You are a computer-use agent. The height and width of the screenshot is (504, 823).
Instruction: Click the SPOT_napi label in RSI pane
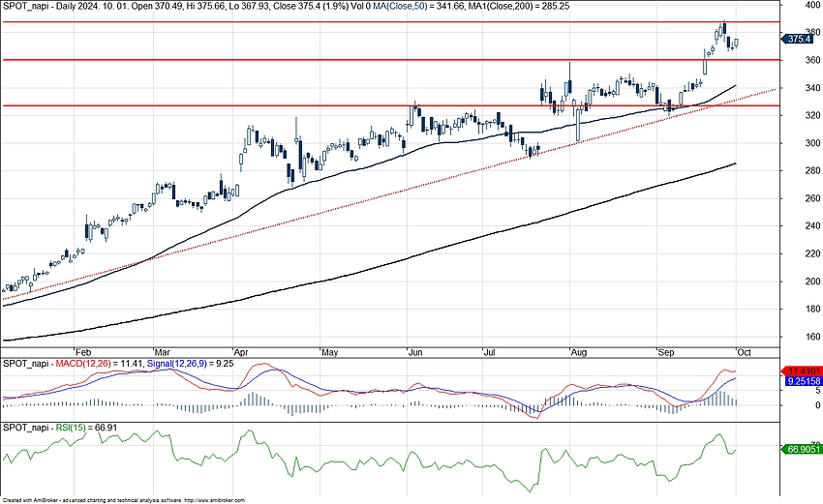pos(25,427)
